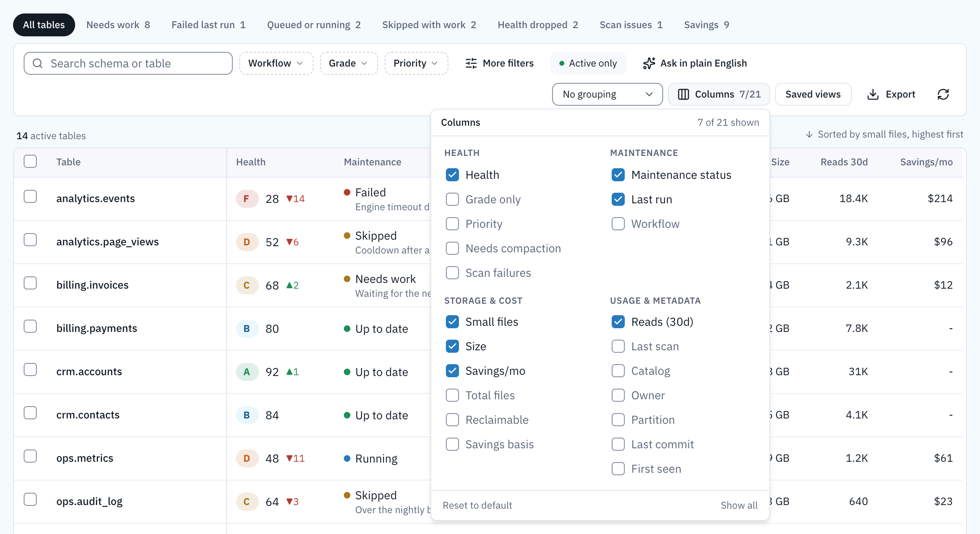Screen dimensions: 980x534
Task: Disable the Small files column
Action: click(452, 322)
